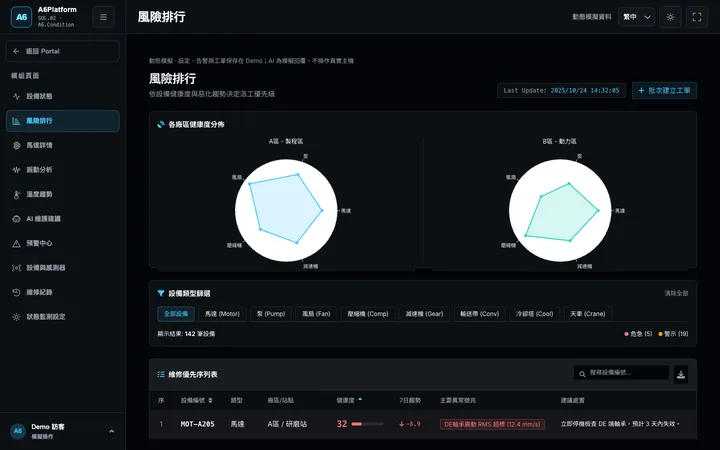Screen dimensions: 720x450
Task: Click the 搜尋設備編號 search field
Action: tap(621, 373)
